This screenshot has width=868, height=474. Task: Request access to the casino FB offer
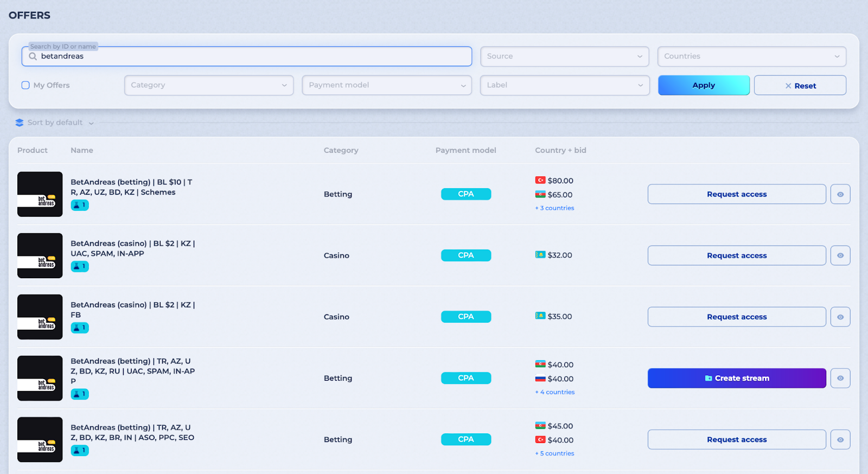737,317
